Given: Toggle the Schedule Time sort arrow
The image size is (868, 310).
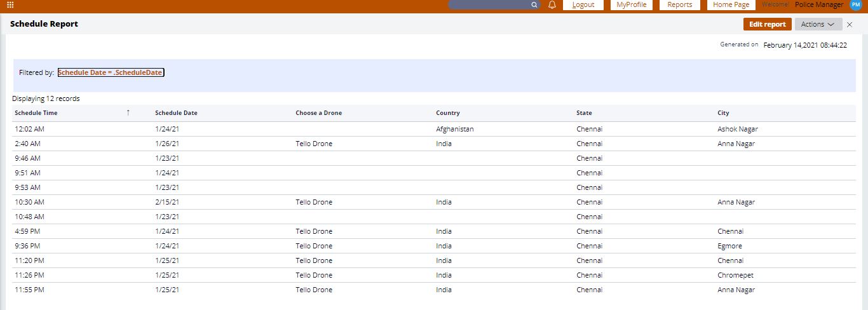Looking at the screenshot, I should 128,112.
